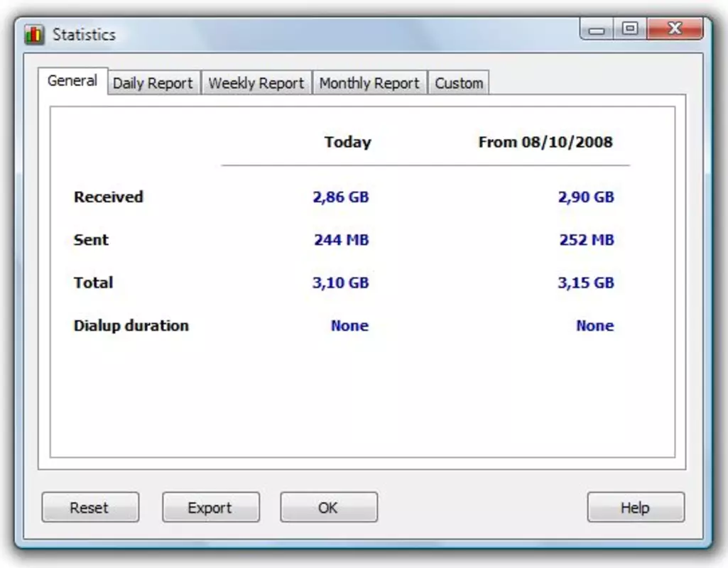Click the Reset button
Viewport: 728px width, 568px height.
coord(90,507)
